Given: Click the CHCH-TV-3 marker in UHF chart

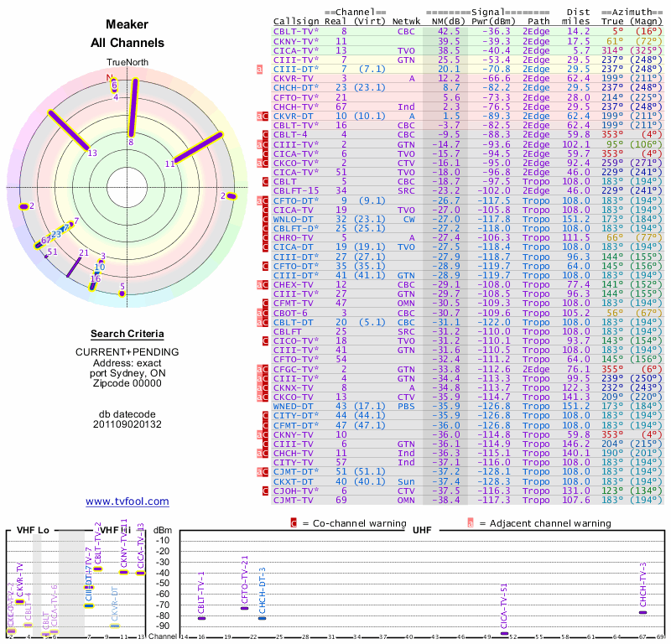Looking at the screenshot, I should point(642,611).
